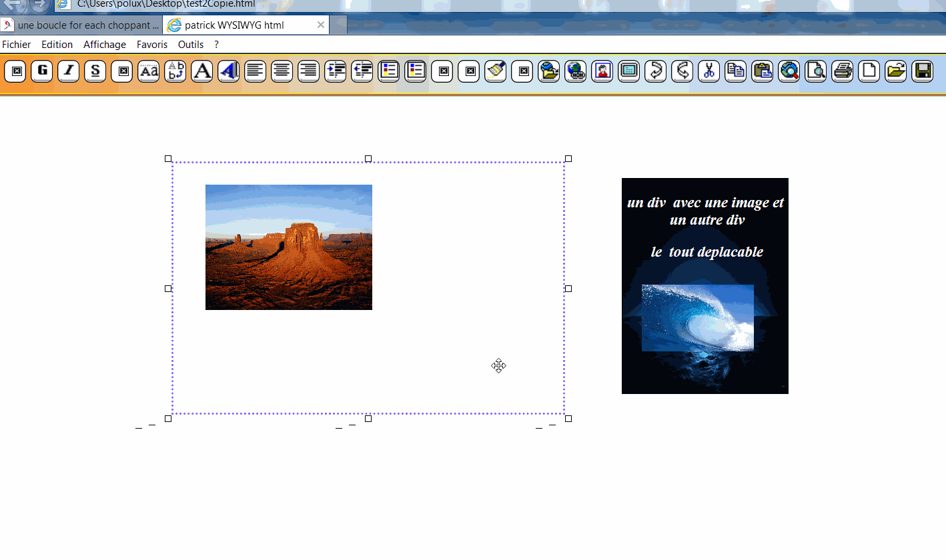Close the 'patrick WYSIWYG html' tab
Image resolution: width=946 pixels, height=560 pixels.
tap(321, 25)
